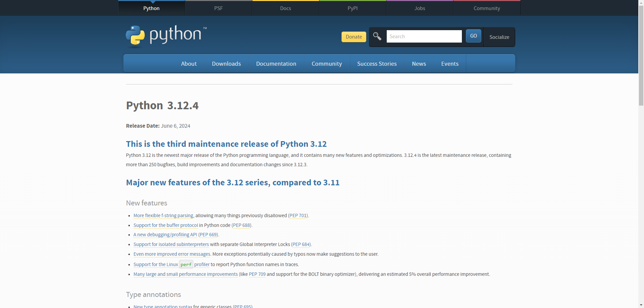Click the page vertical scrollbar thumb
Image resolution: width=644 pixels, height=308 pixels.
pyautogui.click(x=641, y=55)
